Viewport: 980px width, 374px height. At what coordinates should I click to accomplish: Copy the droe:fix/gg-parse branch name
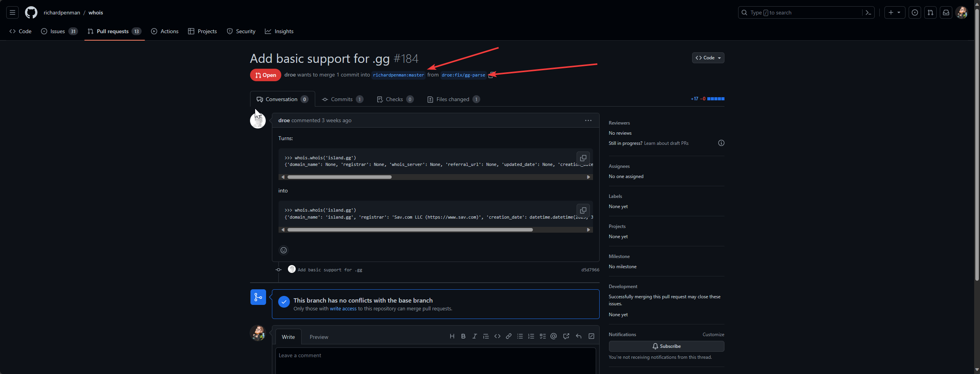[x=491, y=75]
